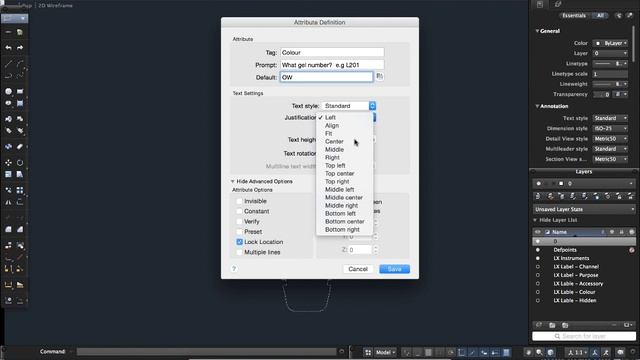This screenshot has width=640, height=360.
Task: Click the Save button
Action: 394,269
